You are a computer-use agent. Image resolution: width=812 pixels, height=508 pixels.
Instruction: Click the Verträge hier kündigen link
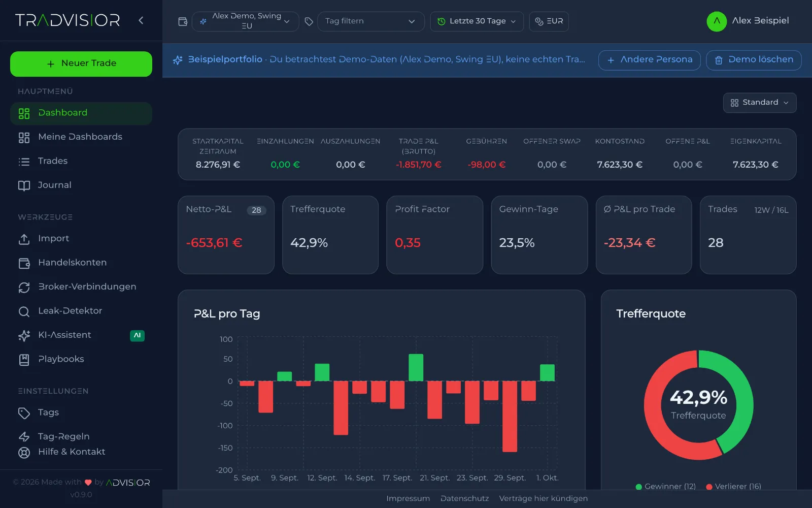point(543,498)
